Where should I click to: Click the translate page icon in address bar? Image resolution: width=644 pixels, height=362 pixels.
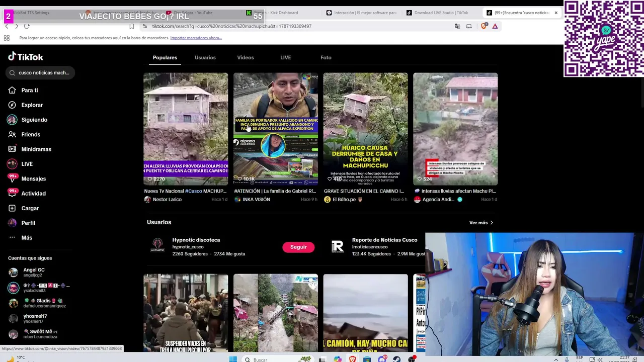457,26
